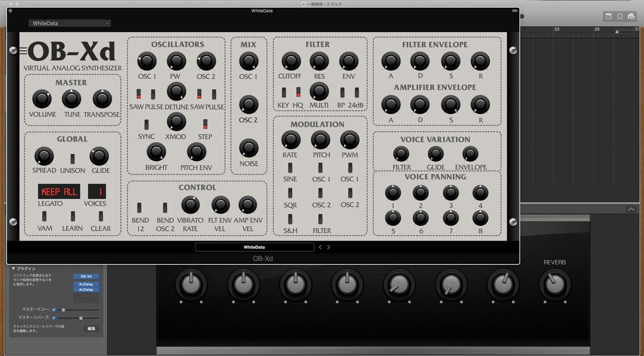Toggle the modulation S&H switch
This screenshot has width=644, height=356.
click(x=290, y=219)
